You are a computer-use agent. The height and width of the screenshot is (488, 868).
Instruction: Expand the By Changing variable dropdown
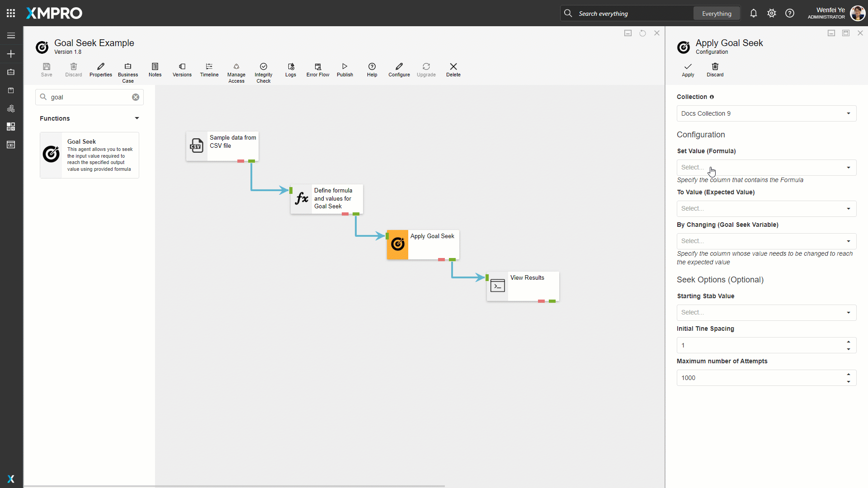point(766,241)
